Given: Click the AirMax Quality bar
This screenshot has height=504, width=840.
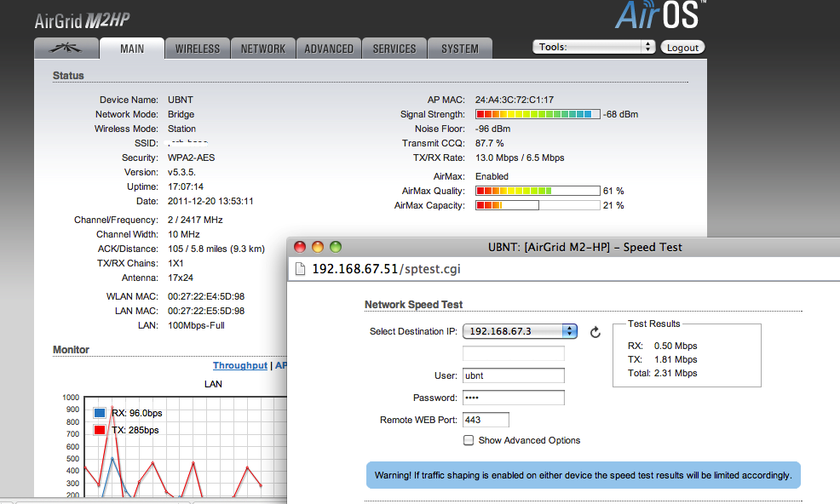Looking at the screenshot, I should 538,191.
